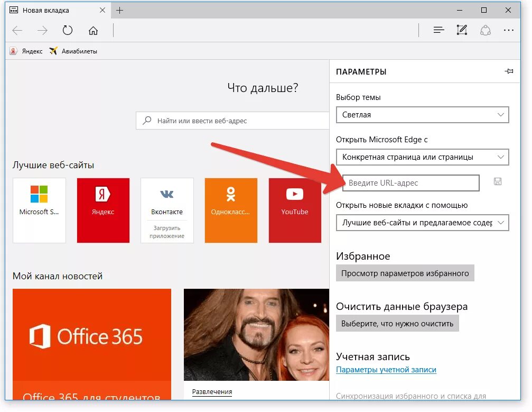Open the home page icon
This screenshot has width=532, height=412.
(x=94, y=31)
